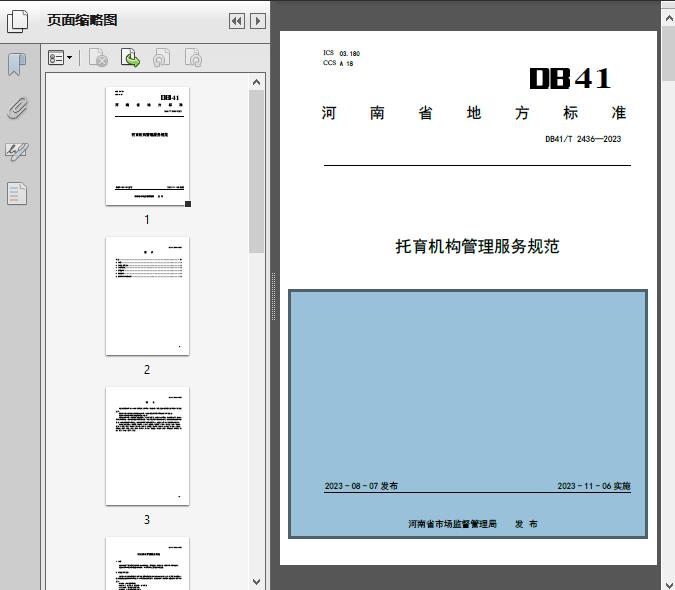This screenshot has height=590, width=675.
Task: Click the thumbnail 1 resize corner handle
Action: pos(188,204)
